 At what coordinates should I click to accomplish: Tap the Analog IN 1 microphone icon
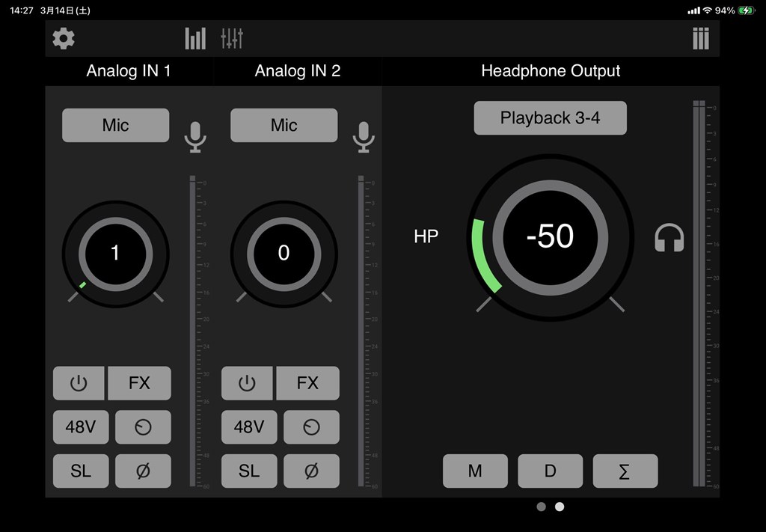pos(195,137)
